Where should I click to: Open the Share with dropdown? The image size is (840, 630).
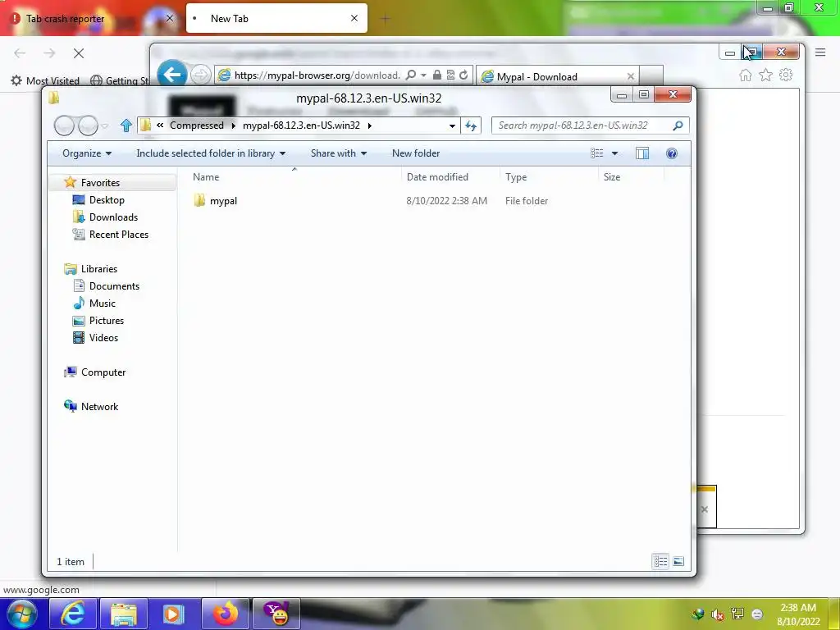click(x=339, y=153)
